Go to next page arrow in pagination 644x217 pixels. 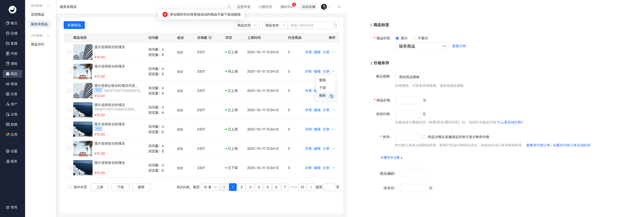(x=311, y=187)
